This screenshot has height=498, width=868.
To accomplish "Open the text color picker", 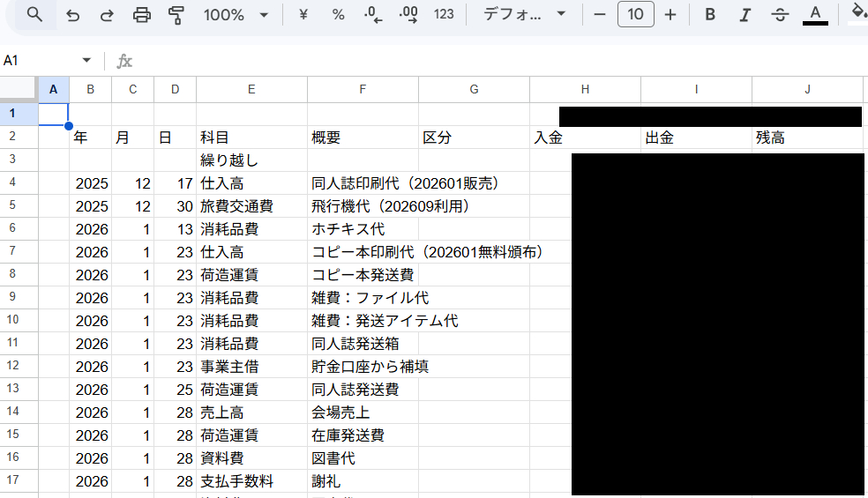I will coord(815,15).
